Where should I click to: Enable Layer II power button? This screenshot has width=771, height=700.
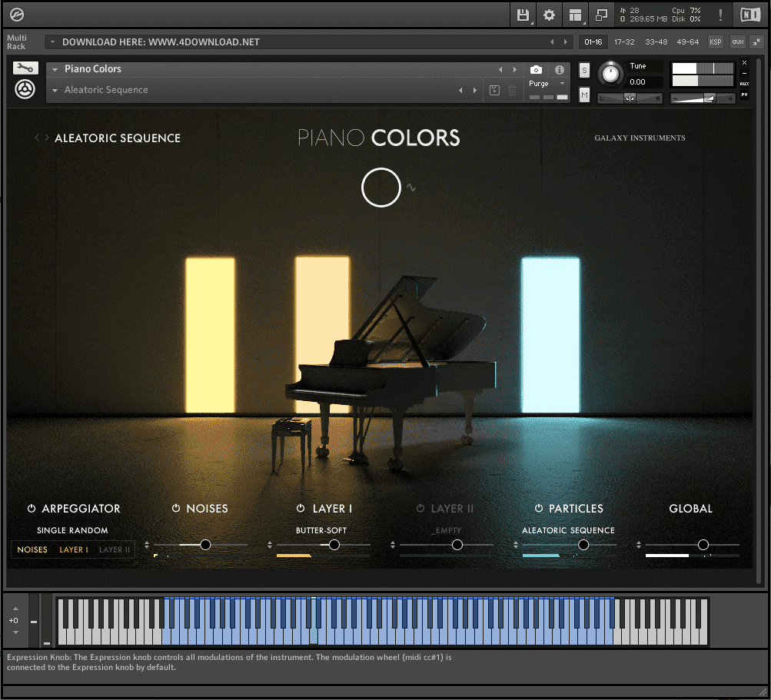[420, 508]
